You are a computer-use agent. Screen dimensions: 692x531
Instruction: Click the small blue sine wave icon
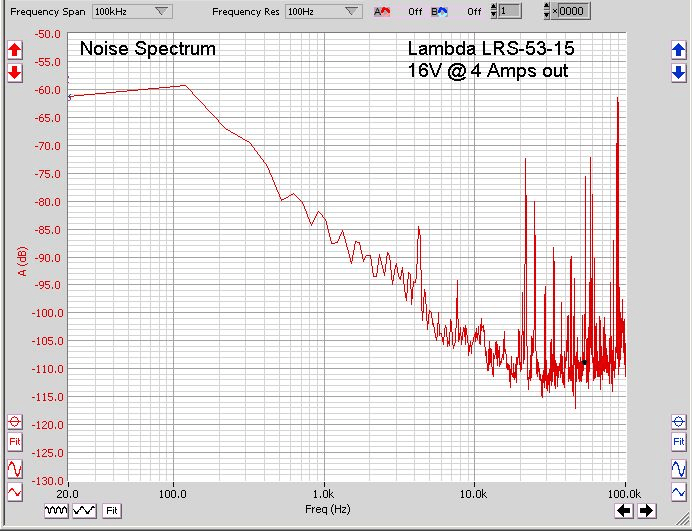[x=679, y=493]
